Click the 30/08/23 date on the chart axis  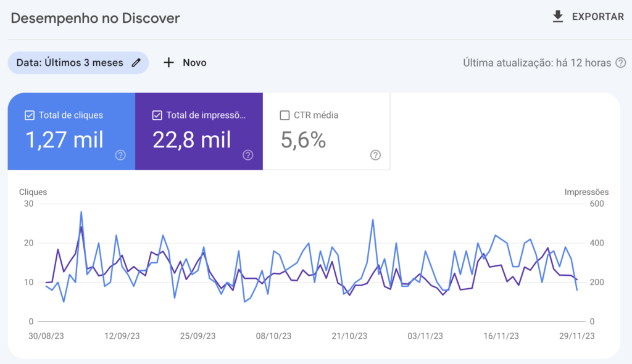pyautogui.click(x=46, y=336)
